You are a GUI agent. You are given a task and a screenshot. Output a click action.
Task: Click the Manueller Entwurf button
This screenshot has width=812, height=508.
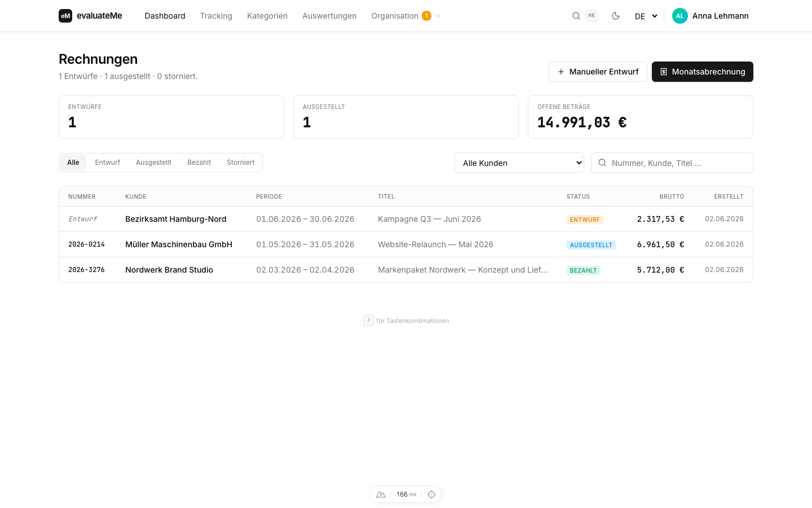pos(598,72)
